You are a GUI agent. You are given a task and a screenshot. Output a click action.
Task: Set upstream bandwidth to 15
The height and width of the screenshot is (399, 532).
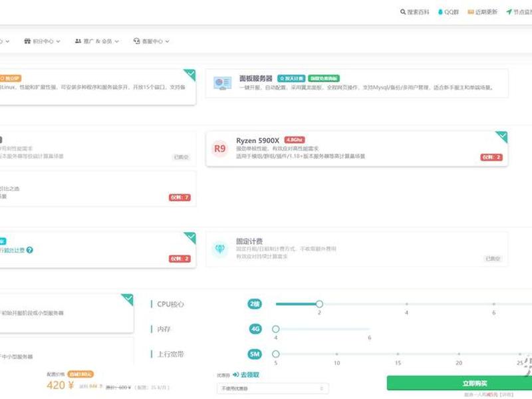[398, 354]
